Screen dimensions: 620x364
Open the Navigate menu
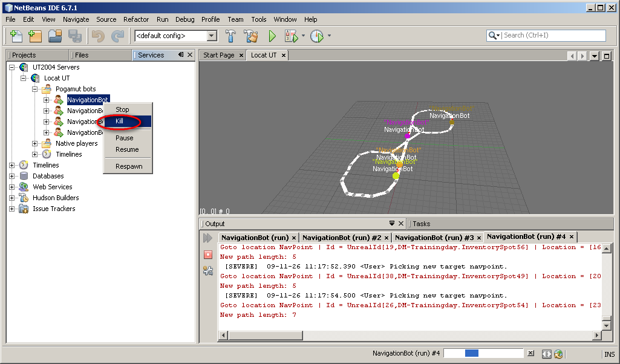point(76,19)
